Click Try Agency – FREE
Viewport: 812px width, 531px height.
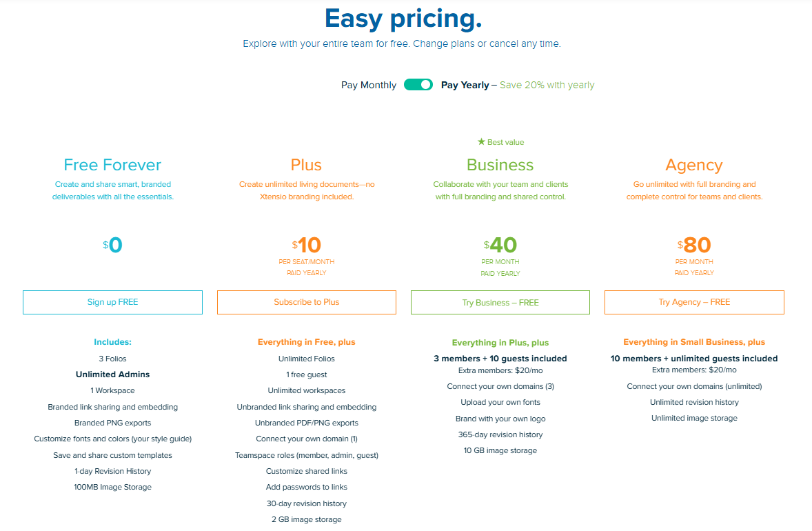(694, 302)
